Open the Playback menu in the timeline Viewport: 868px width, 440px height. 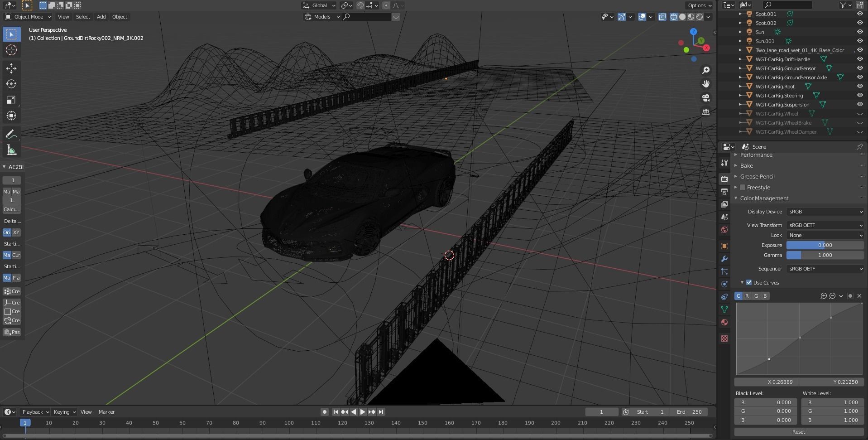[34, 411]
